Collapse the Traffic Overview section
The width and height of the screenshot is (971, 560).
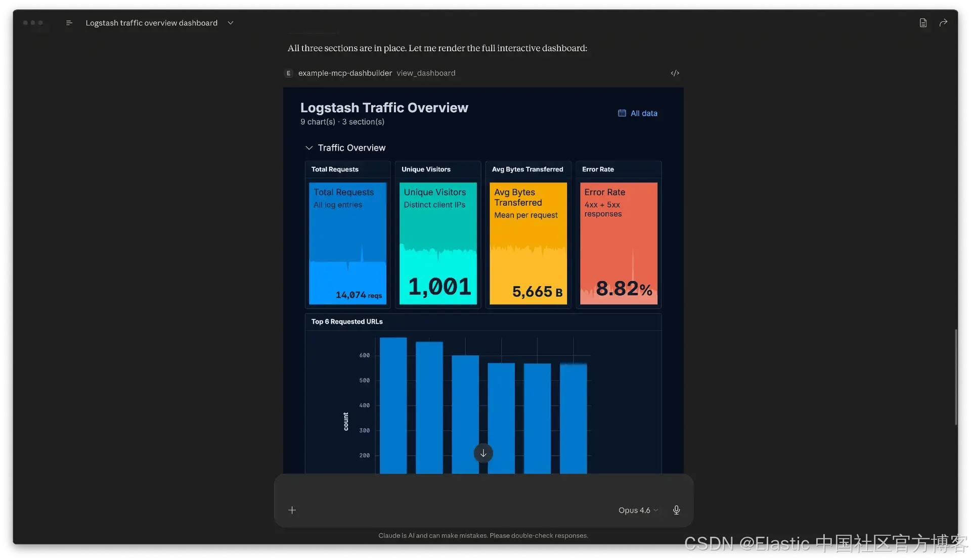click(x=309, y=148)
